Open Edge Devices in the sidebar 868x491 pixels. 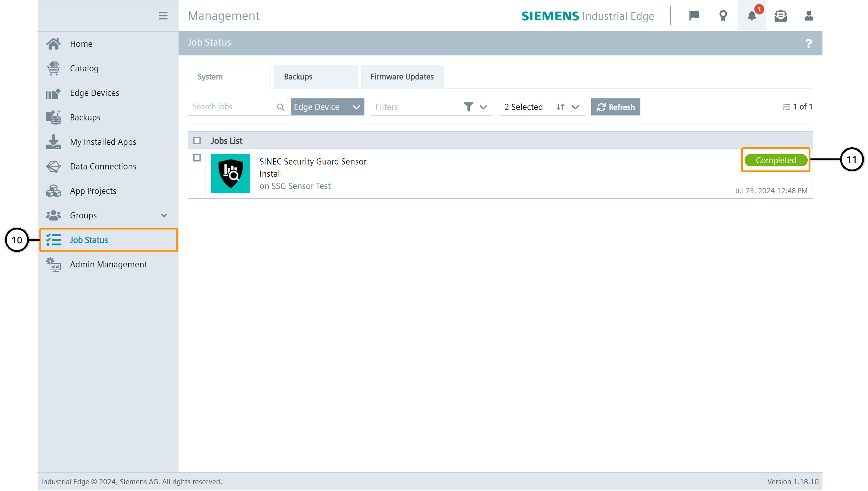coord(94,93)
